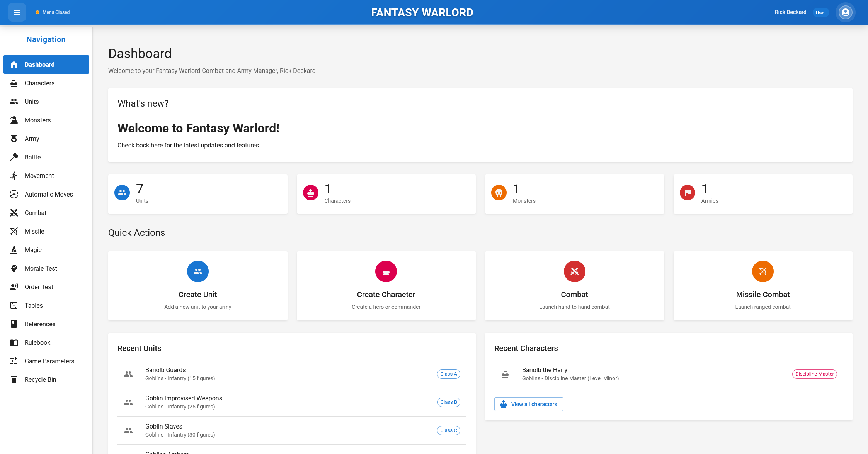Image resolution: width=868 pixels, height=454 pixels.
Task: Click the User role badge
Action: pos(820,12)
